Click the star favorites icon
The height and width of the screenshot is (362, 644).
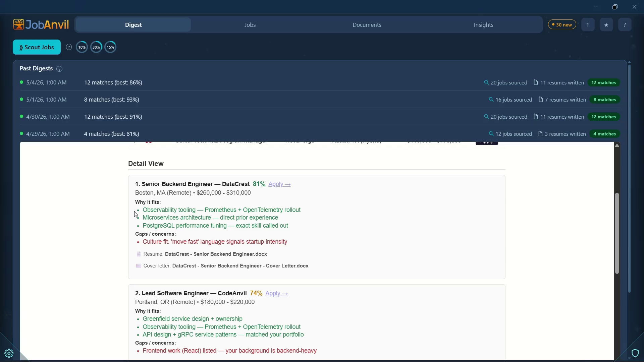(606, 25)
